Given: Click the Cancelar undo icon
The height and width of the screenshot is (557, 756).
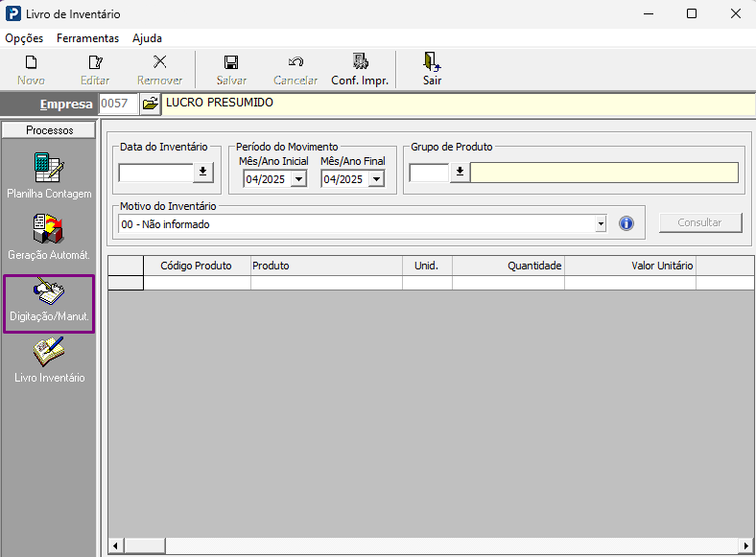Looking at the screenshot, I should coord(295,62).
